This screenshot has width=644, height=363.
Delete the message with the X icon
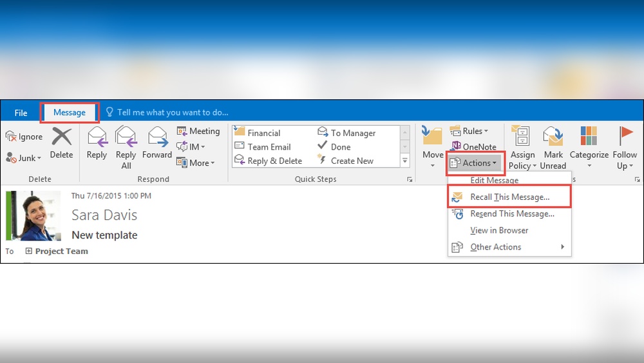(x=62, y=137)
